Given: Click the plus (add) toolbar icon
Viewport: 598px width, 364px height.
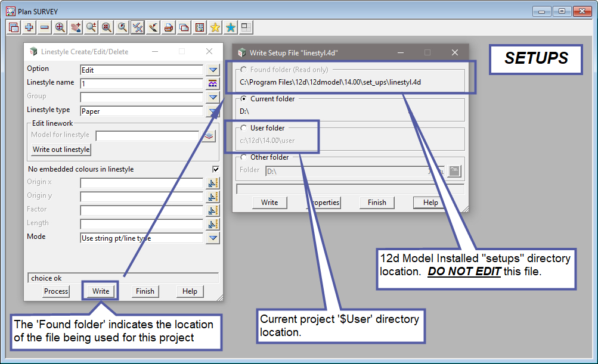Looking at the screenshot, I should tap(29, 27).
